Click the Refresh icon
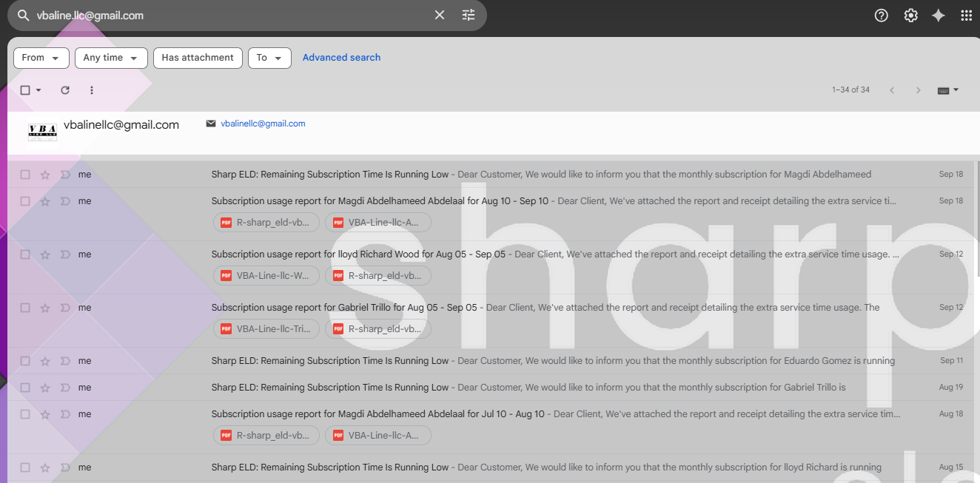The height and width of the screenshot is (483, 980). [x=65, y=90]
